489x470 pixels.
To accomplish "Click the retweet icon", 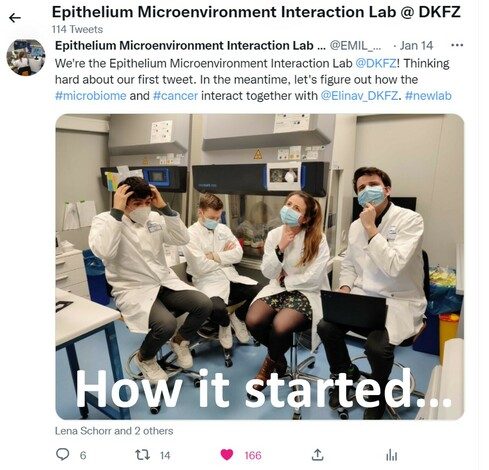I will click(142, 455).
